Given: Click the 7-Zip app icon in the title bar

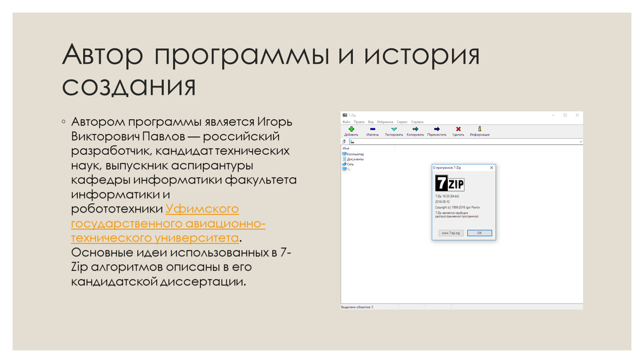Looking at the screenshot, I should [344, 115].
